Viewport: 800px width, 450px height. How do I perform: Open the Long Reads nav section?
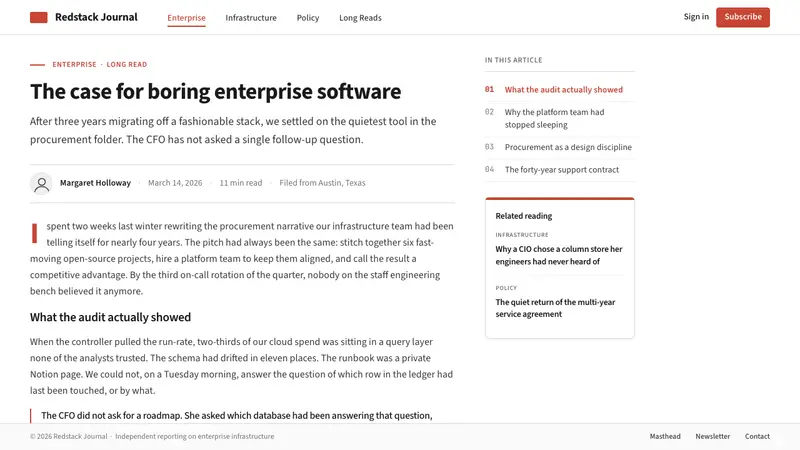(360, 18)
